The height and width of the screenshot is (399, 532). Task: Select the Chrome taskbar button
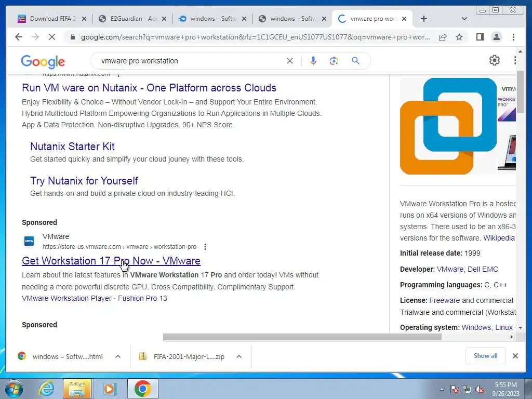click(143, 389)
